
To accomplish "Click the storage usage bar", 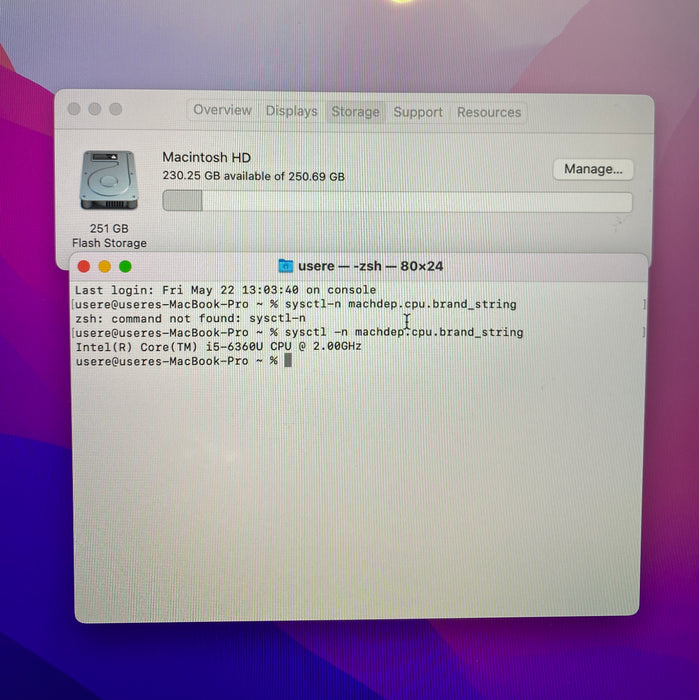I will tap(397, 201).
